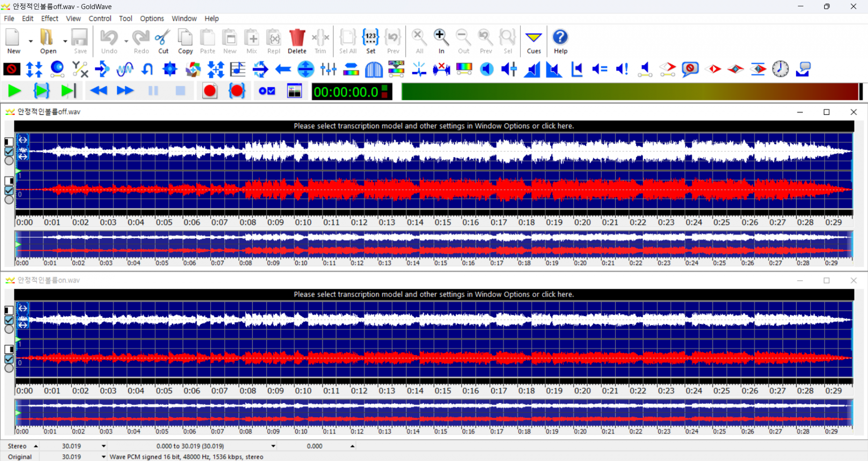The image size is (868, 461).
Task: Click the Fast Forward playback icon
Action: click(x=125, y=91)
